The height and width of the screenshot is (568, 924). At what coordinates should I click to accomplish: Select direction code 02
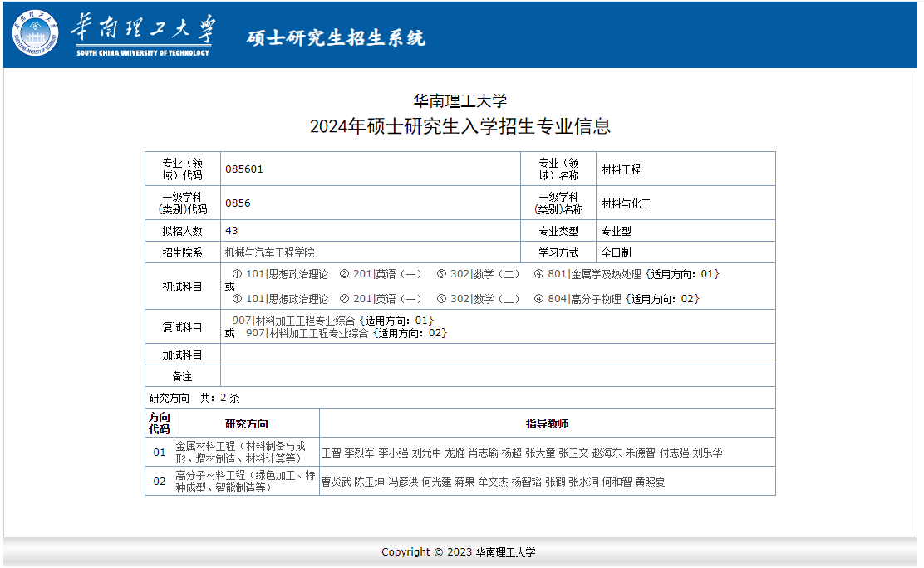coord(159,482)
